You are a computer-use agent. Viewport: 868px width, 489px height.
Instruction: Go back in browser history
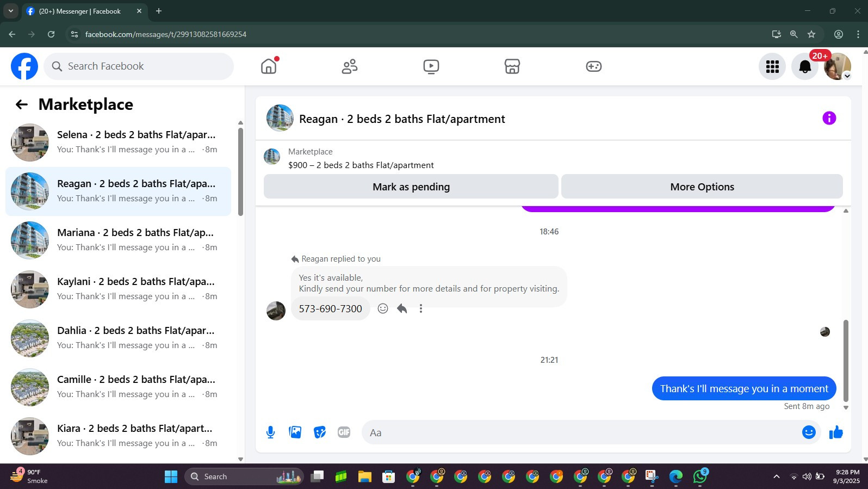coord(12,34)
